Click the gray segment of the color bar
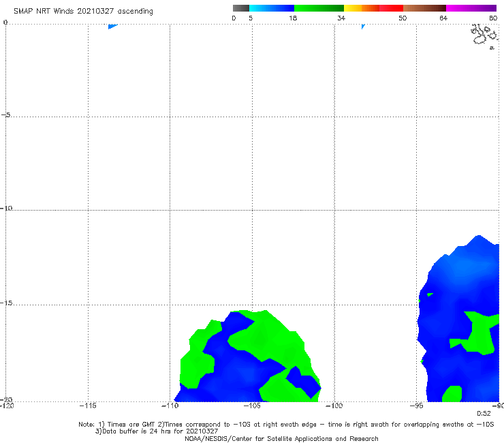Screen dimensions: 504x443 pyautogui.click(x=240, y=8)
